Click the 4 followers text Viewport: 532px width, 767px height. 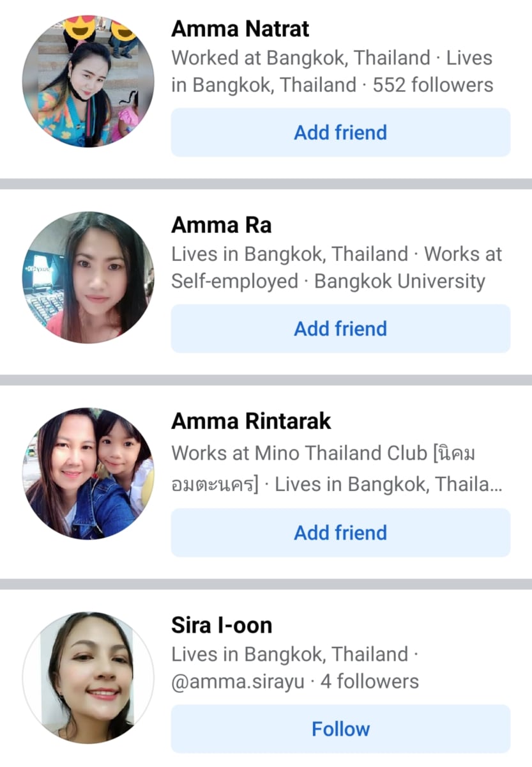coord(370,681)
